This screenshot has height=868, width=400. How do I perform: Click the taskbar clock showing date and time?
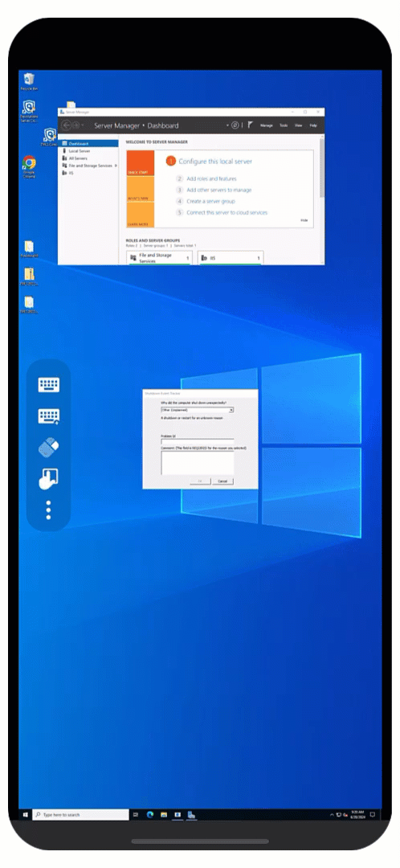pos(357,815)
